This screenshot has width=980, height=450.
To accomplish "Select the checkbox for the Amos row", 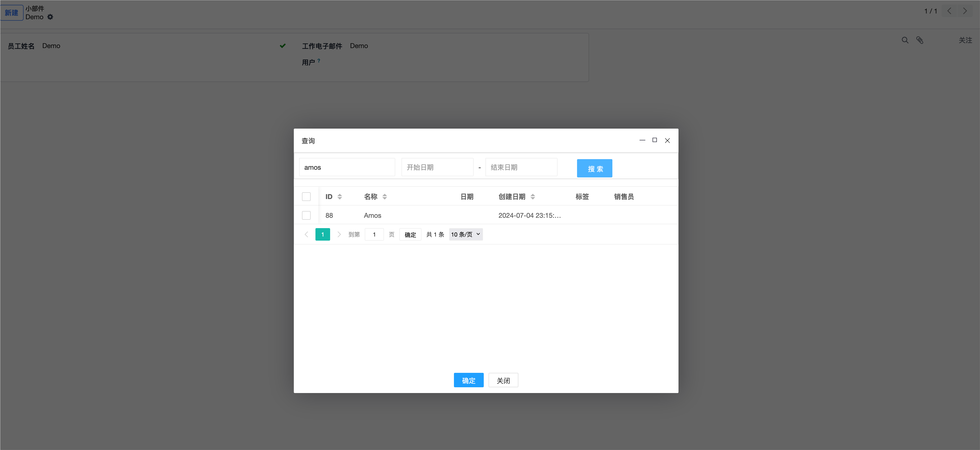I will 306,215.
